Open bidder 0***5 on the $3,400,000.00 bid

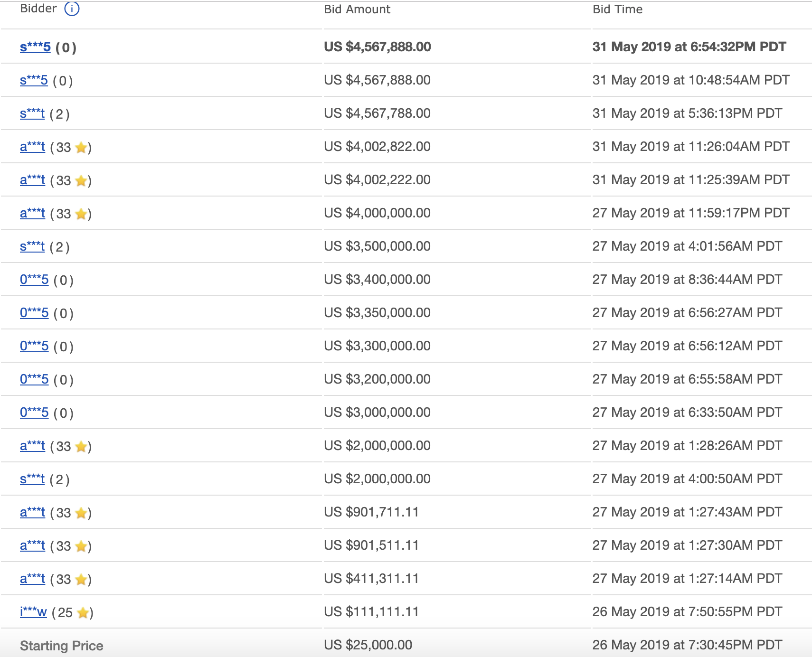coord(34,280)
